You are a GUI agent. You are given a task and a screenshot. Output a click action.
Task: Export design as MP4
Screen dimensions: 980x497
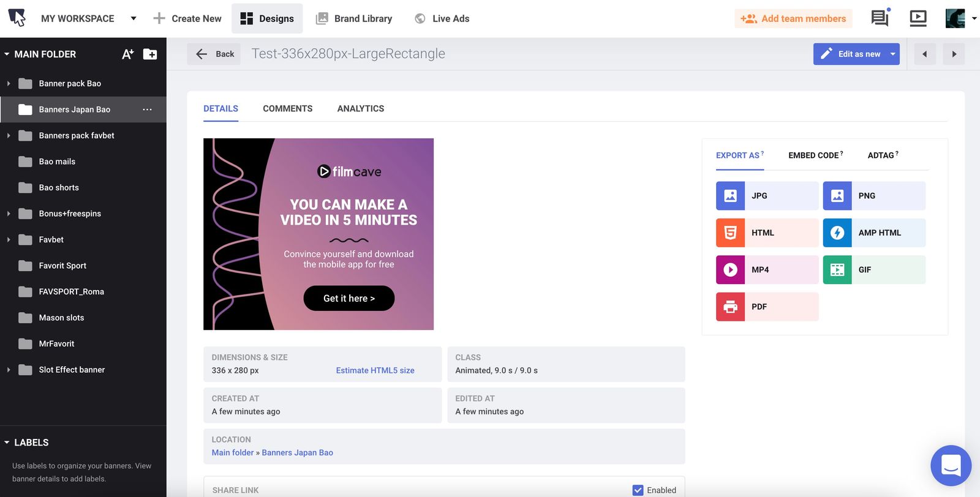pos(767,270)
